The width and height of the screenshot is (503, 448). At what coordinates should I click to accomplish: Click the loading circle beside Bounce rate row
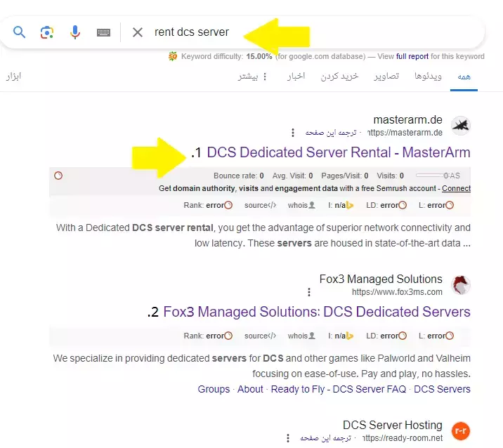coord(58,176)
